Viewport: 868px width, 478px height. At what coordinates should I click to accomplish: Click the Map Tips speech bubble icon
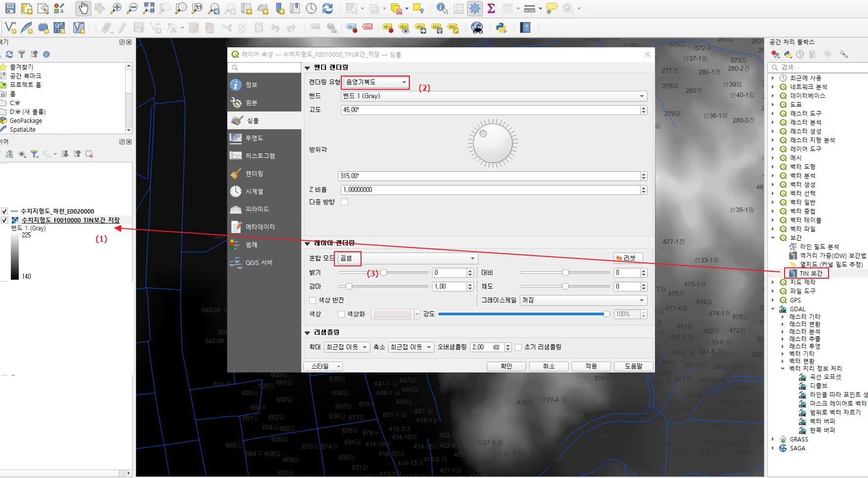tap(552, 8)
